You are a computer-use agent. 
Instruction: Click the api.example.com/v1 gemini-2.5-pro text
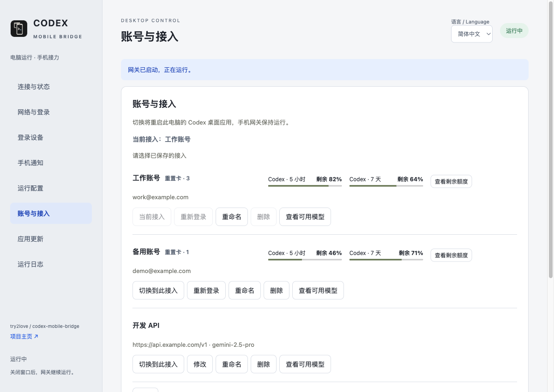pyautogui.click(x=193, y=344)
